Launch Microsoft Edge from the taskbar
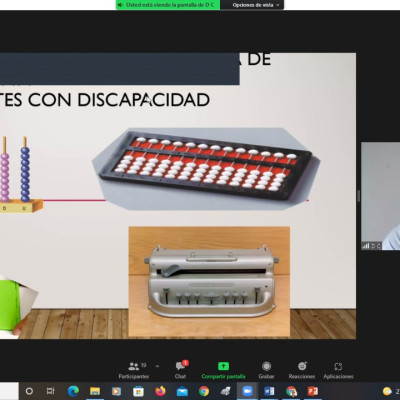Screen dimensions: 400x400 pos(73,391)
